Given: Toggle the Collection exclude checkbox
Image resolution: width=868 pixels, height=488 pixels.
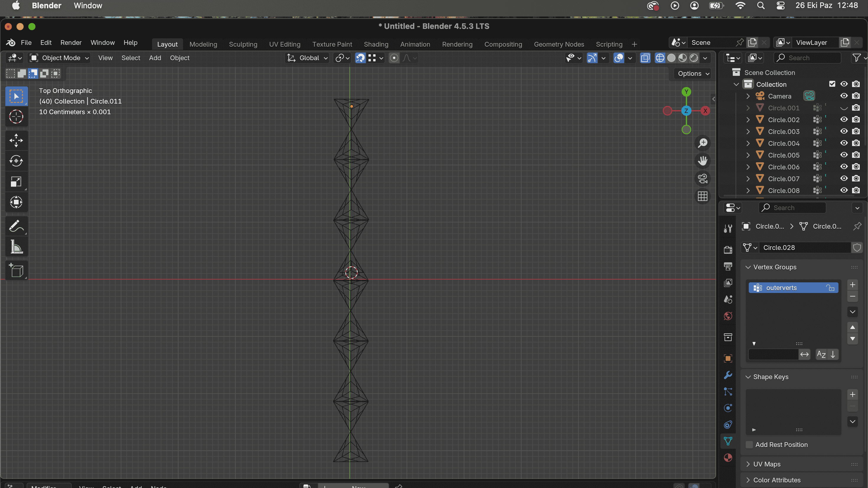Looking at the screenshot, I should tap(832, 84).
